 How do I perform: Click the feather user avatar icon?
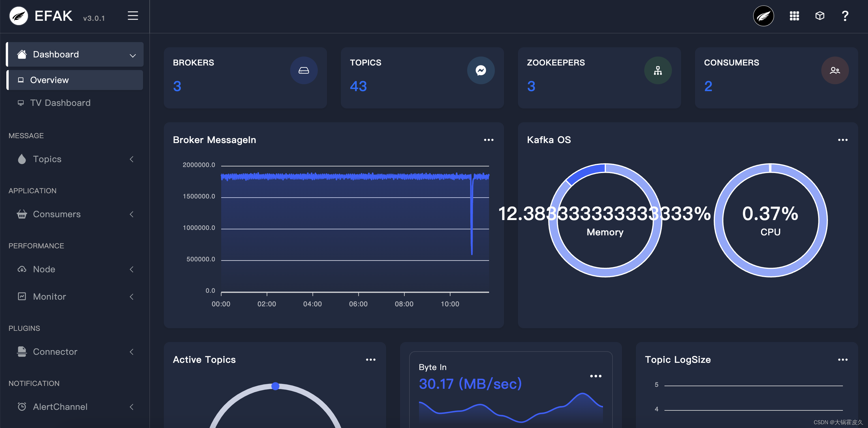[x=763, y=16]
